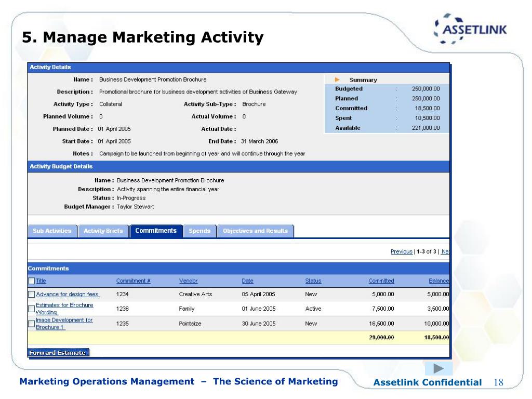Go to Objectives and Results tab
This screenshot has width=532, height=399.
(x=256, y=231)
